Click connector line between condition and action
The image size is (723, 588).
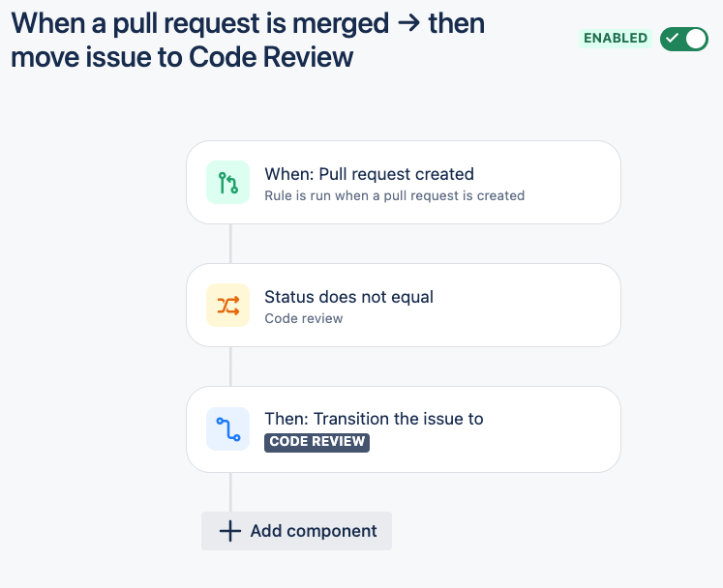[x=230, y=366]
